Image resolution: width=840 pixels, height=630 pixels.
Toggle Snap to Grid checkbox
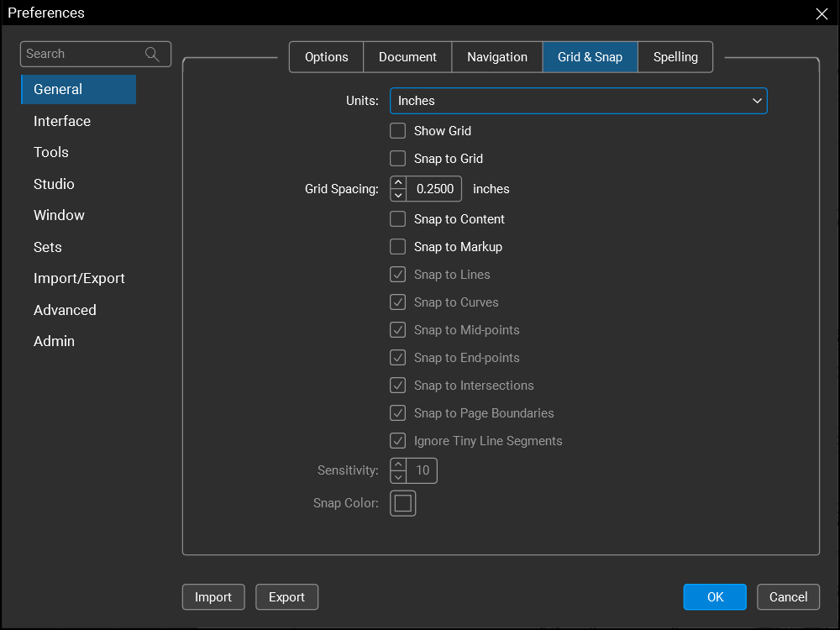(x=398, y=159)
